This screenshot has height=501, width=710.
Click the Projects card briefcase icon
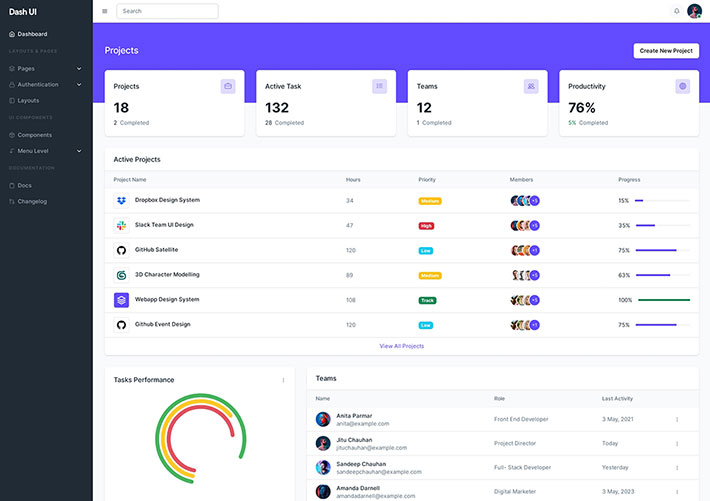point(228,86)
